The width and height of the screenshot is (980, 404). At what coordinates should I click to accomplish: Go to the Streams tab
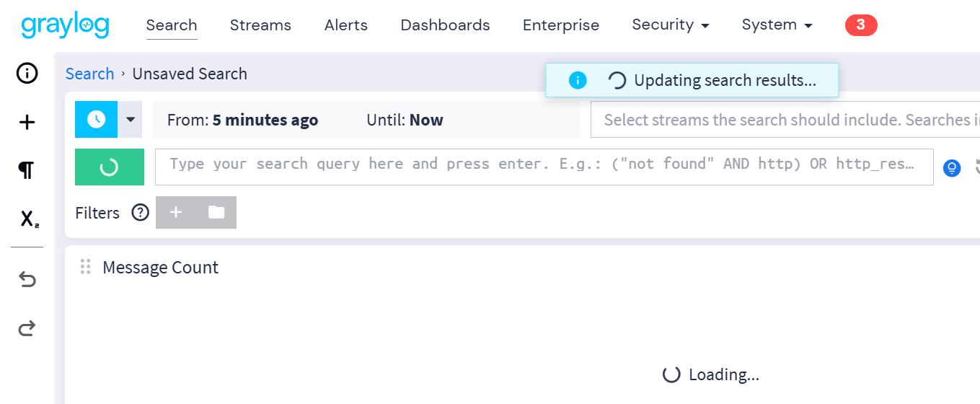(x=260, y=25)
